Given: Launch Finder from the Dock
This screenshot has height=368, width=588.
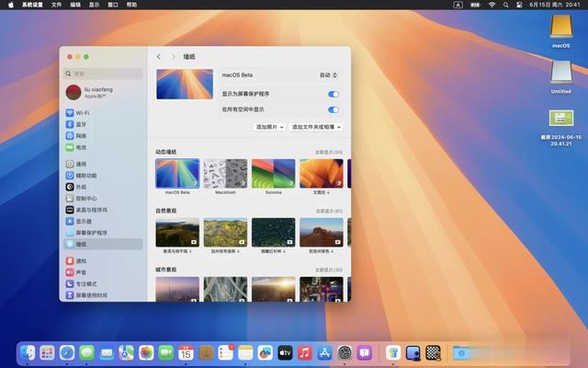Looking at the screenshot, I should pyautogui.click(x=28, y=352).
